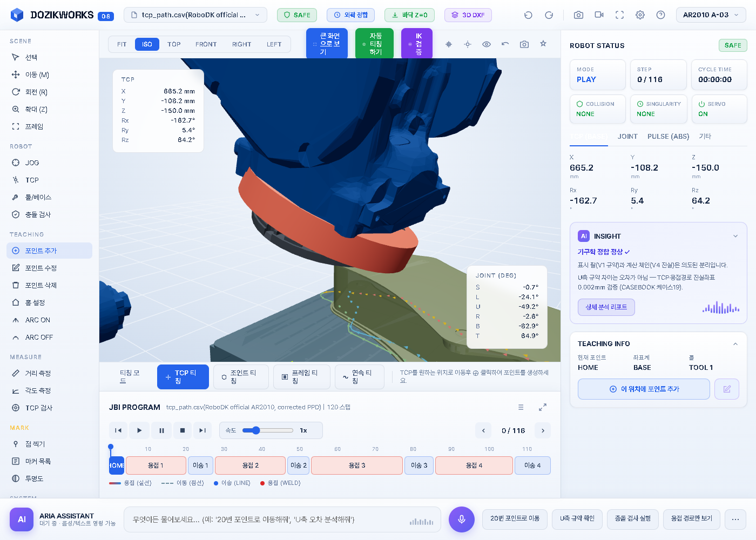The height and width of the screenshot is (540, 756).
Task: Switch to LEFT view
Action: (x=274, y=44)
